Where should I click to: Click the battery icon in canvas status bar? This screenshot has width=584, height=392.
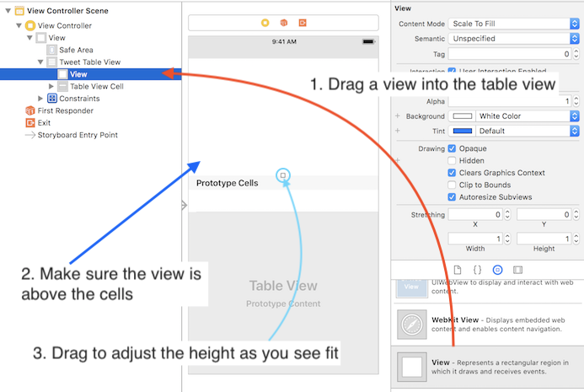click(x=369, y=42)
